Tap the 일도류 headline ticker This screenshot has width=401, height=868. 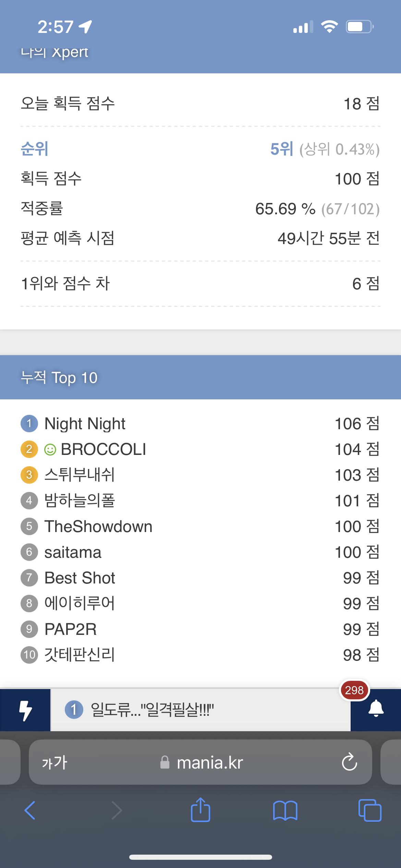(152, 710)
